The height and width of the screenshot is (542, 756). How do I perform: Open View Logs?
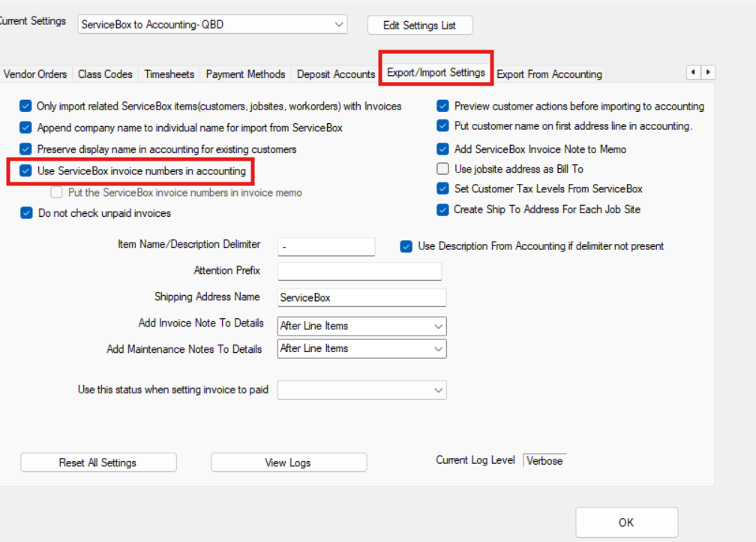point(288,462)
